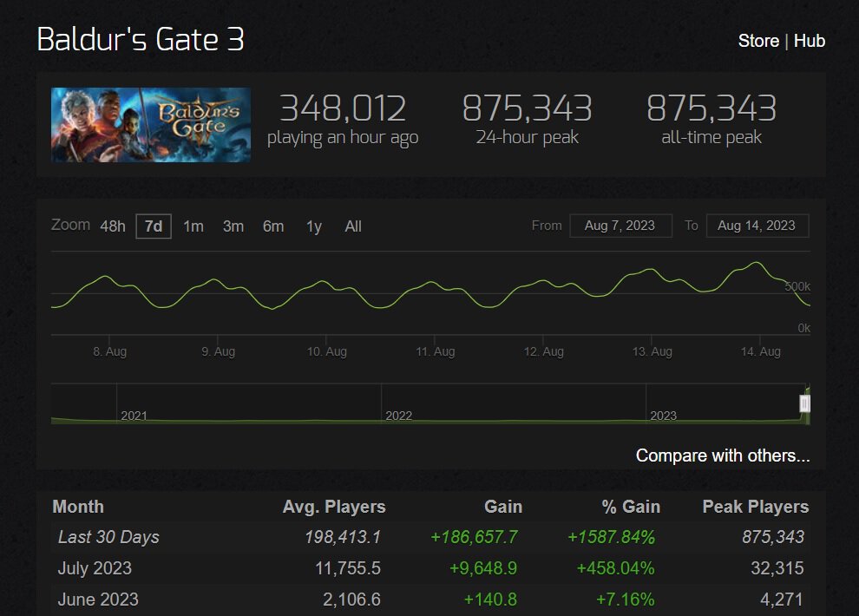Select the All zoom option
Image resolution: width=859 pixels, height=616 pixels.
pos(353,226)
